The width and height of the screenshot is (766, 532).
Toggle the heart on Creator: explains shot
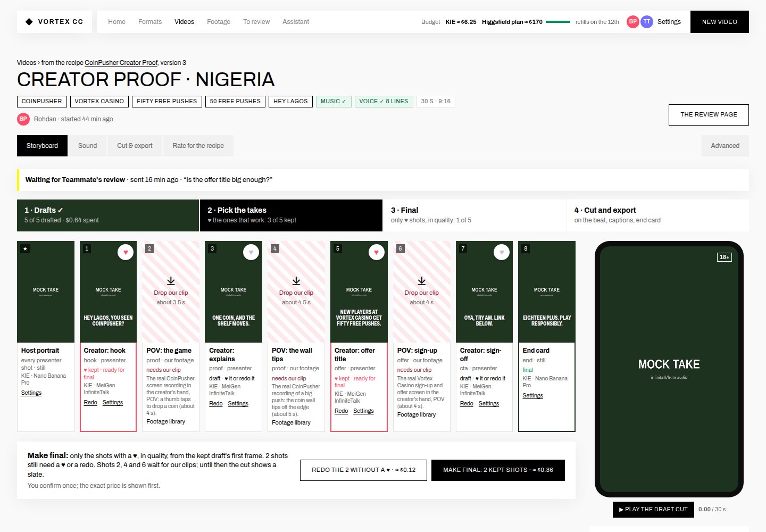[x=251, y=252]
